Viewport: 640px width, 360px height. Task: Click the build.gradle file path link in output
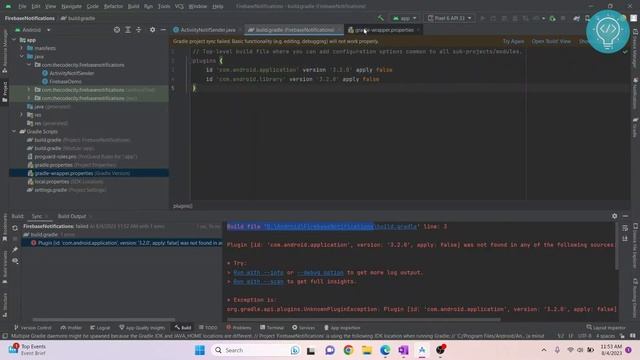coord(341,227)
